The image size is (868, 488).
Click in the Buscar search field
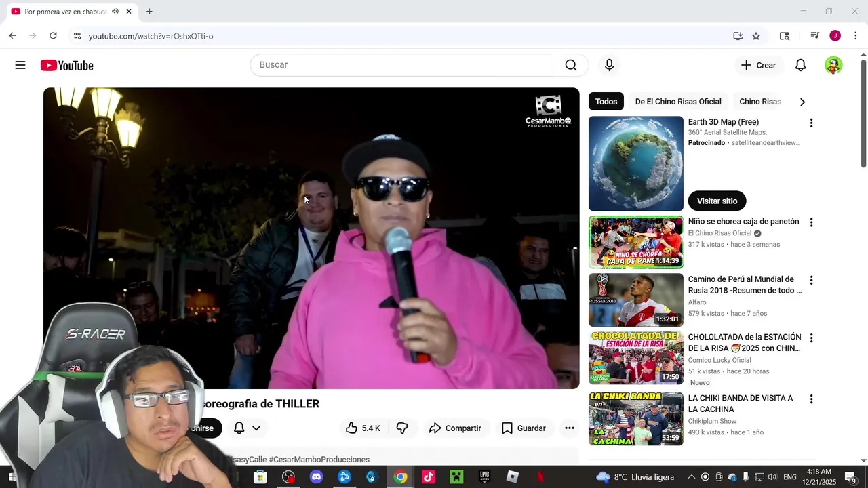(x=401, y=65)
